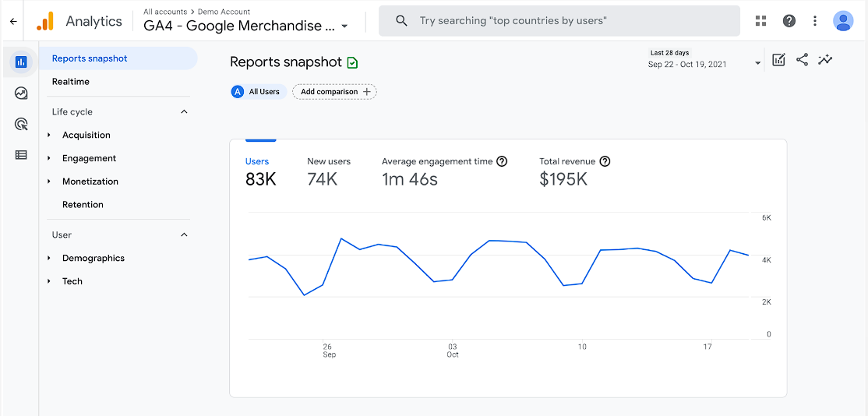Viewport: 868px width, 416px height.
Task: Click the 1m 46s engagement value
Action: [x=410, y=178]
